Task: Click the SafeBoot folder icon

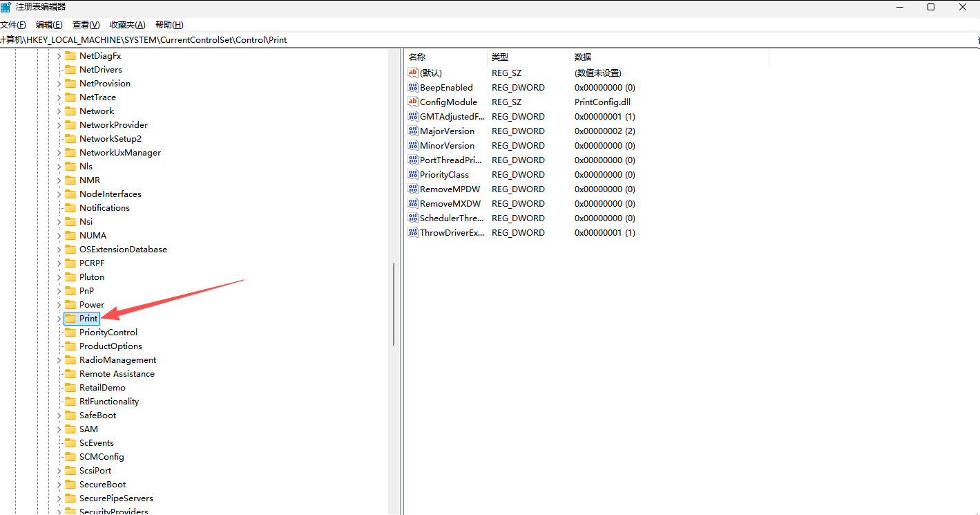Action: (x=72, y=415)
